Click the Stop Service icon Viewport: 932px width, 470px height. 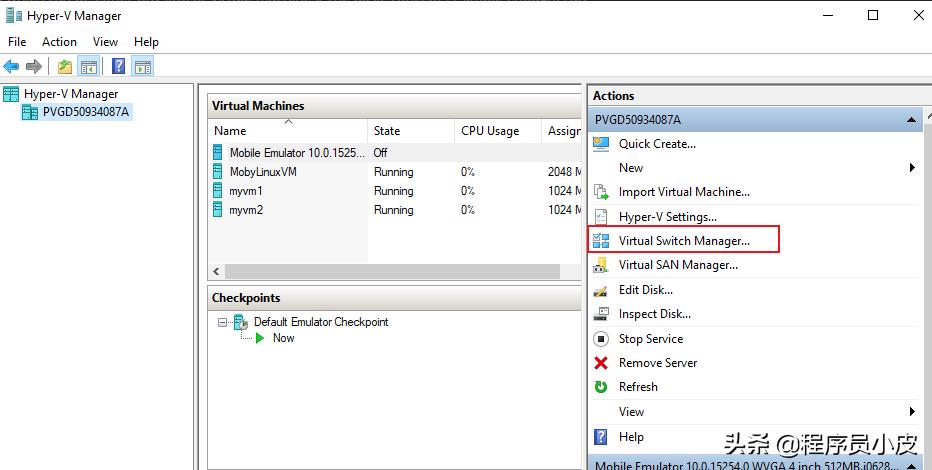pos(601,339)
